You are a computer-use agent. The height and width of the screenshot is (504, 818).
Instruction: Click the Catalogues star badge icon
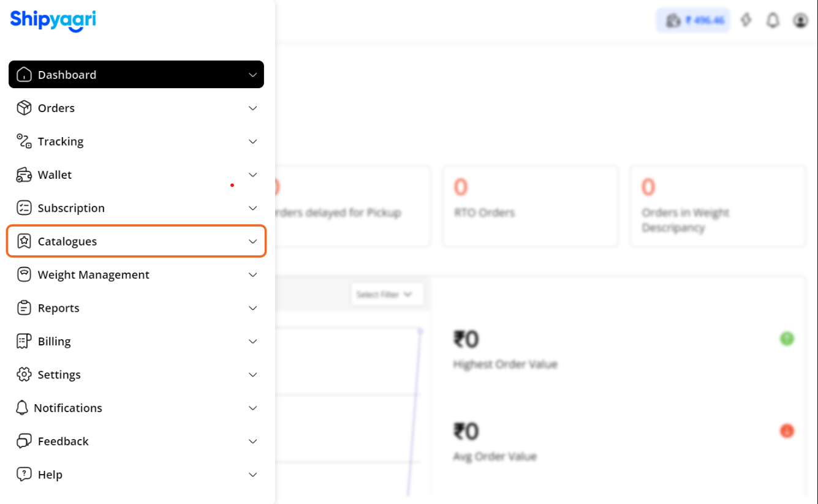tap(24, 241)
